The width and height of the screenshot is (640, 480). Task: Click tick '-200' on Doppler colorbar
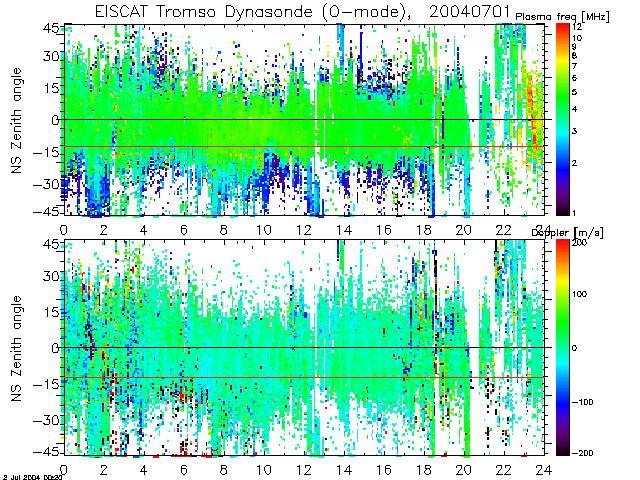(x=582, y=453)
